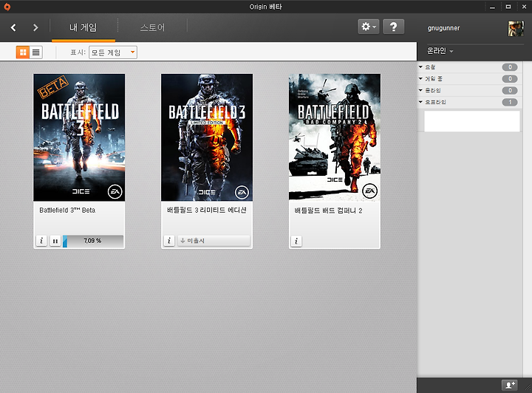The width and height of the screenshot is (532, 393).
Task: Click the add friend icon
Action: tap(510, 385)
